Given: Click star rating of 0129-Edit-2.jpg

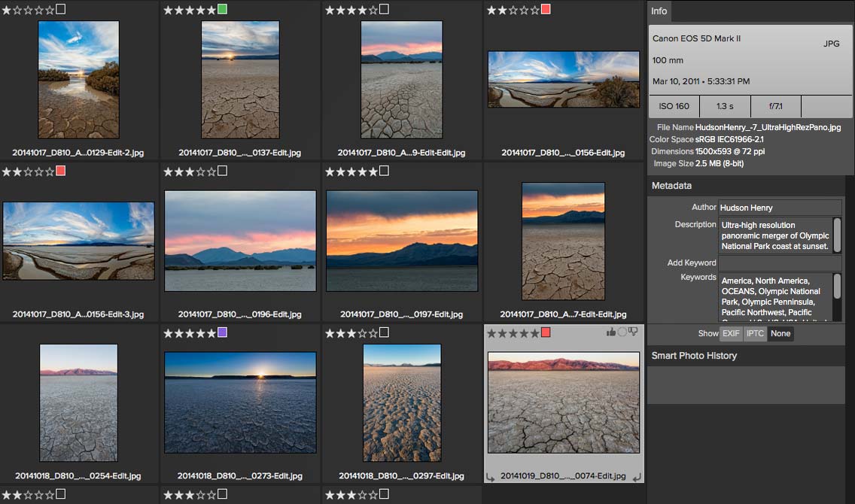Looking at the screenshot, I should click(x=28, y=10).
